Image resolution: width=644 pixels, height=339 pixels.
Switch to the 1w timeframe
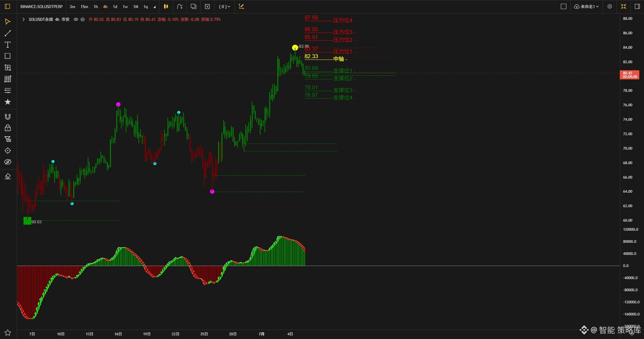click(x=125, y=7)
